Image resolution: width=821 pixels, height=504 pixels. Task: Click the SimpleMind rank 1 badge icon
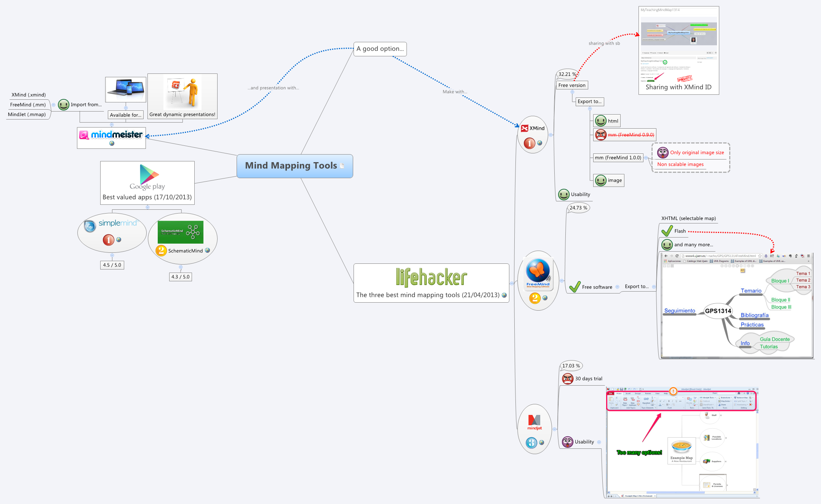[x=108, y=240]
